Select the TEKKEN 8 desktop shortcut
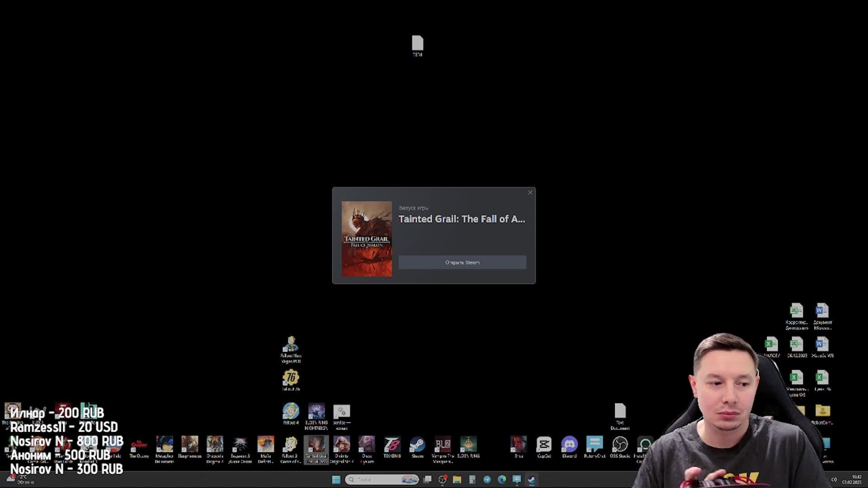The width and height of the screenshot is (868, 488). (392, 445)
